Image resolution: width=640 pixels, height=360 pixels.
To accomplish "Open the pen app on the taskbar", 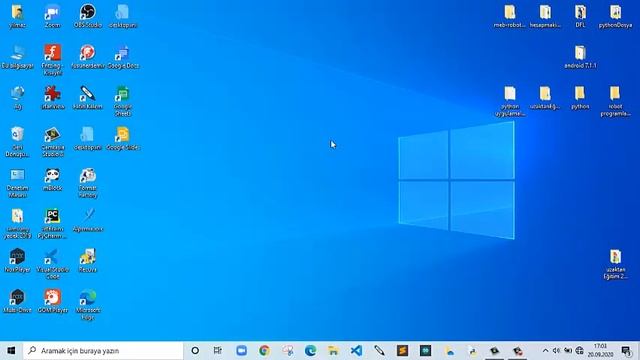I will tap(379, 351).
